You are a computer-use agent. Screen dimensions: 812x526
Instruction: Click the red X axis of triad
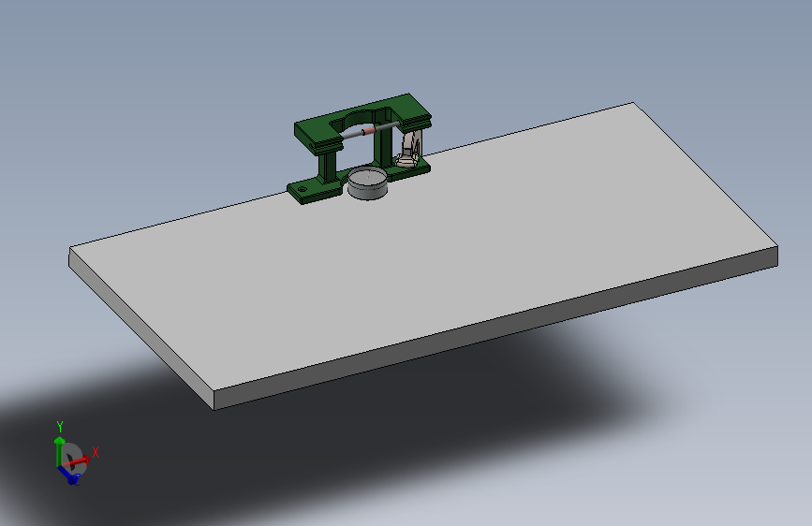pos(78,460)
